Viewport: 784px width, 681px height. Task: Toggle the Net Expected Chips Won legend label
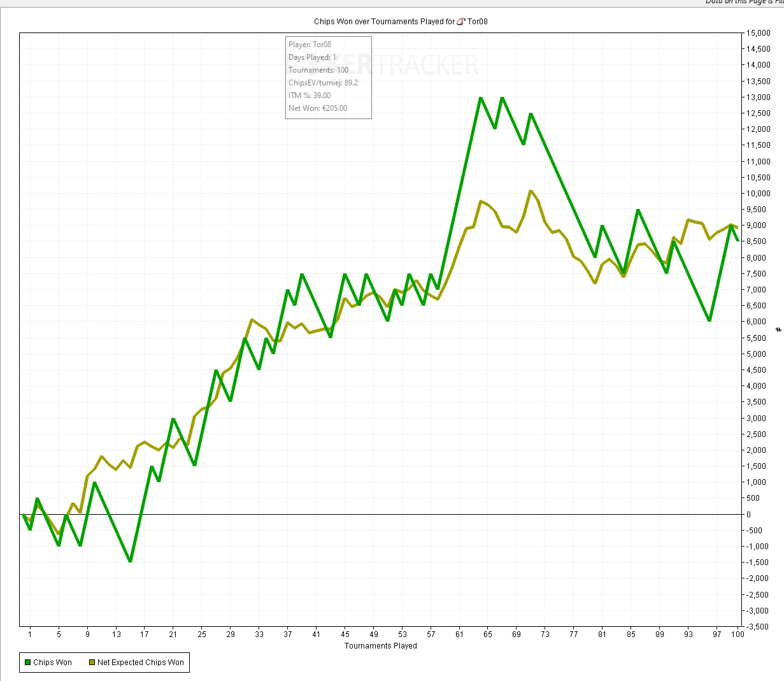coord(140,663)
